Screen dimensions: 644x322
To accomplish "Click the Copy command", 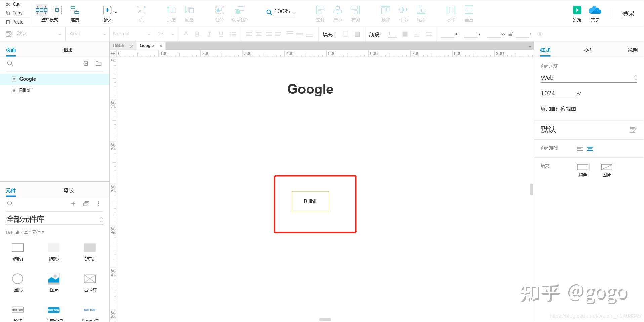I will [14, 13].
